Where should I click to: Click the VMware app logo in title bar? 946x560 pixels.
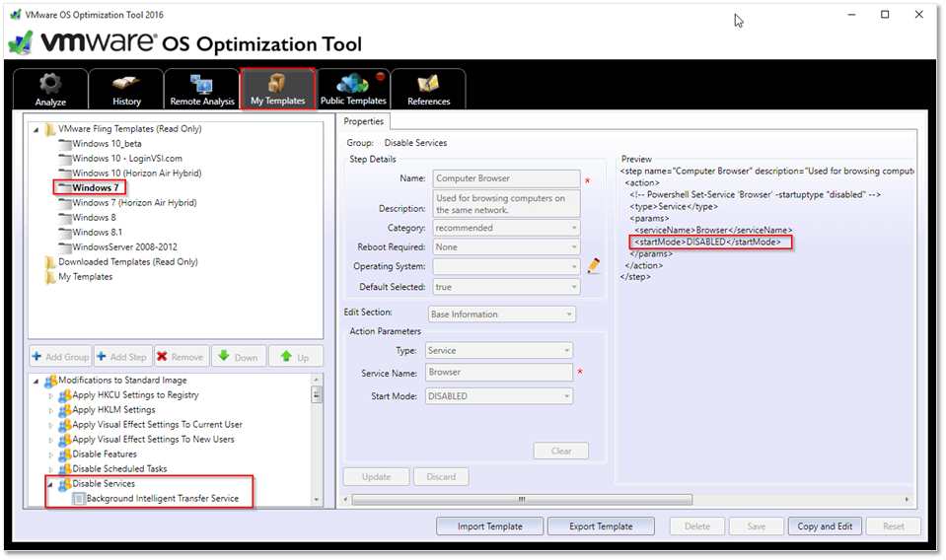[x=15, y=15]
